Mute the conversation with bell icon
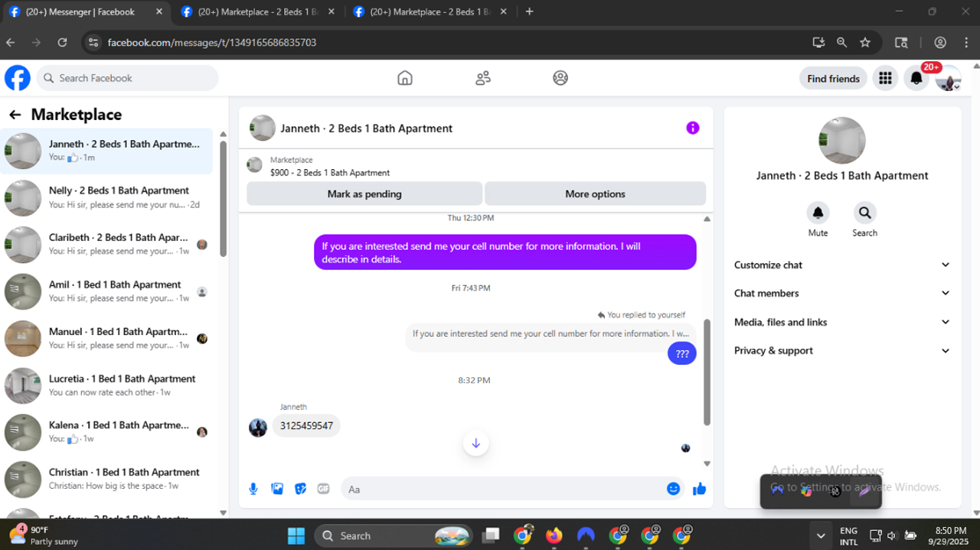 [818, 213]
